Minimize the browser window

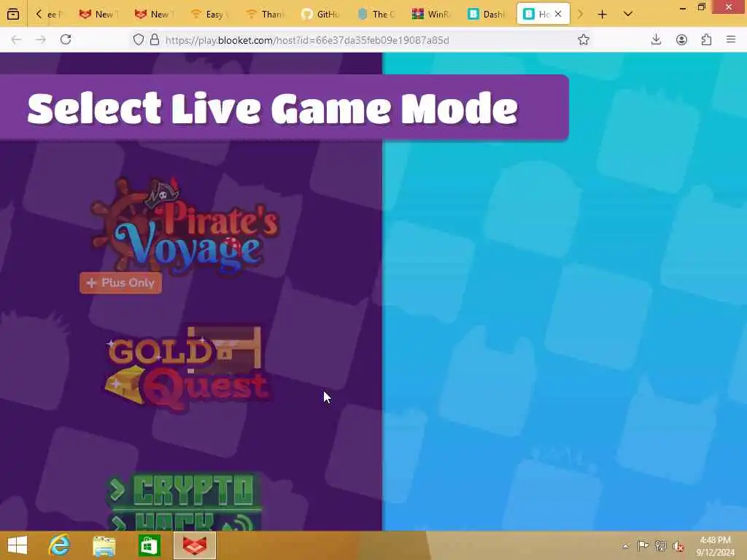683,7
